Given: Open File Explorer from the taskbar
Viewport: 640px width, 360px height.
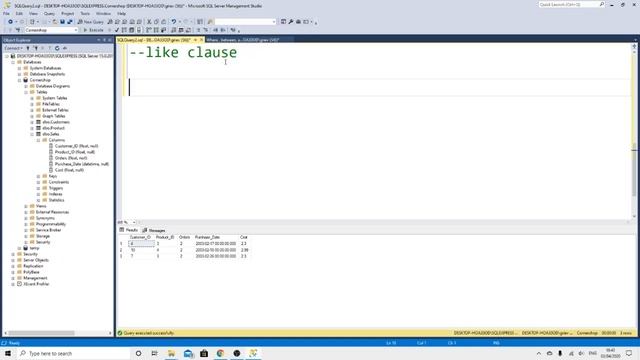Looking at the screenshot, I should pyautogui.click(x=171, y=353).
